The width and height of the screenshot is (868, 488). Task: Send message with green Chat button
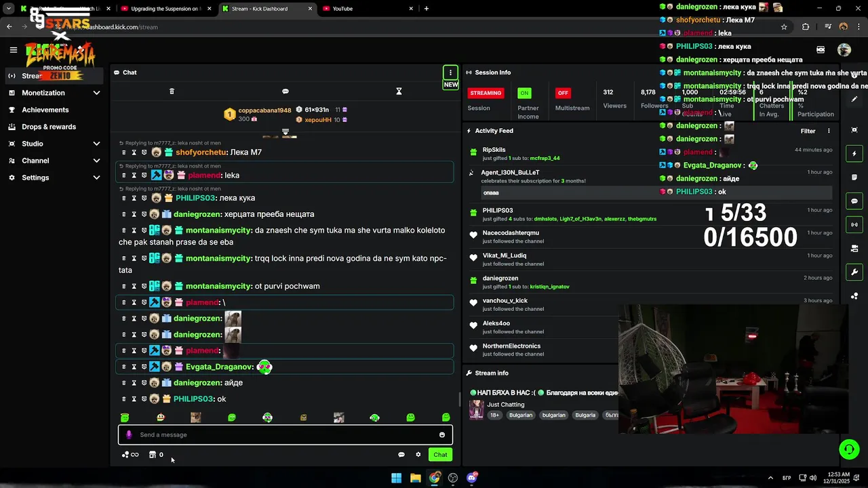tap(441, 455)
